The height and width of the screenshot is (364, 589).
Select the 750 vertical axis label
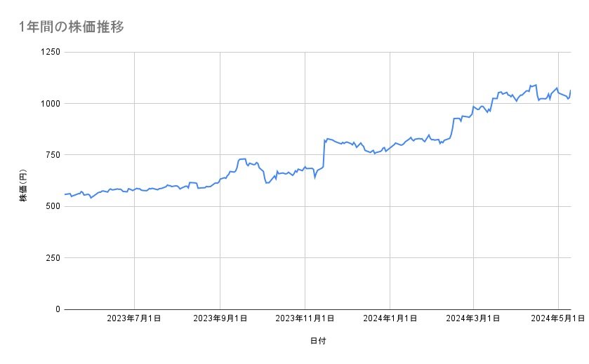tap(53, 155)
